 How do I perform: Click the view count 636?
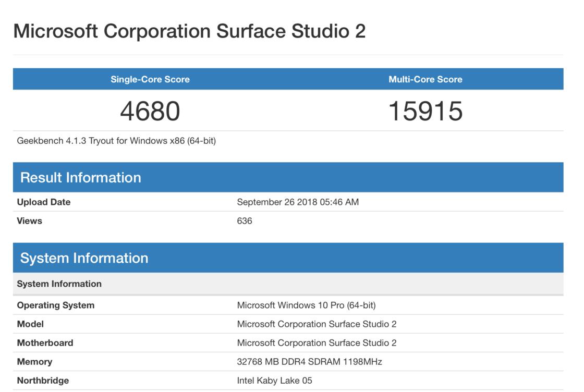245,220
